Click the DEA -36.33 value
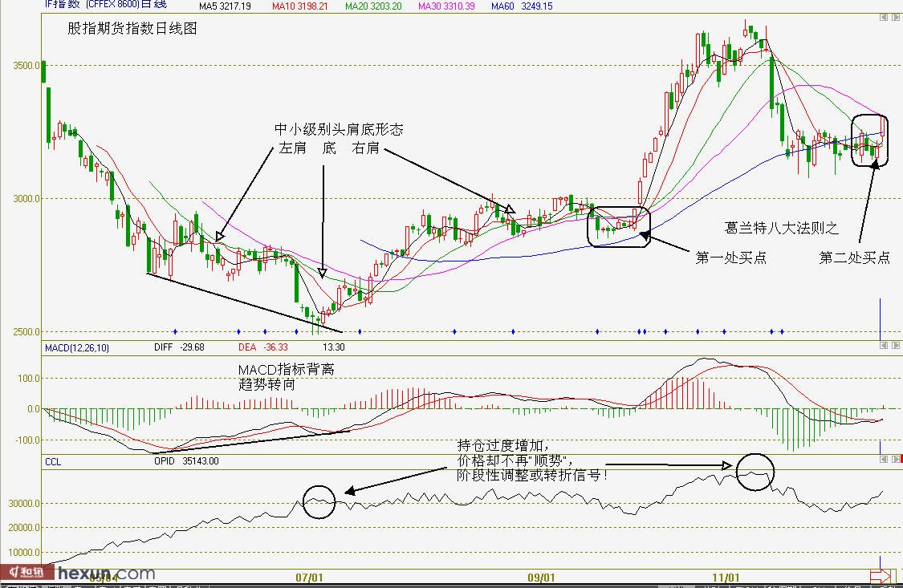903x588 pixels. (263, 347)
